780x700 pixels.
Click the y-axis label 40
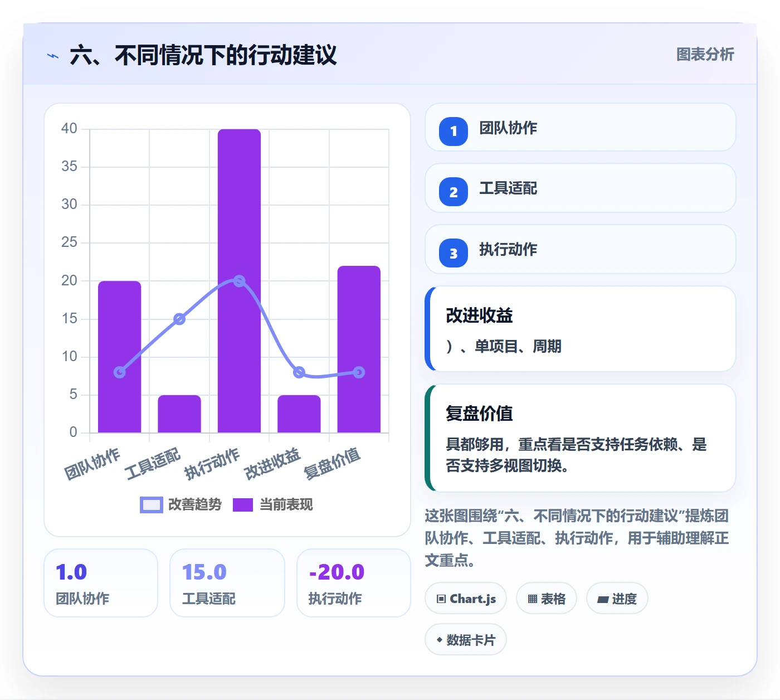tap(69, 129)
